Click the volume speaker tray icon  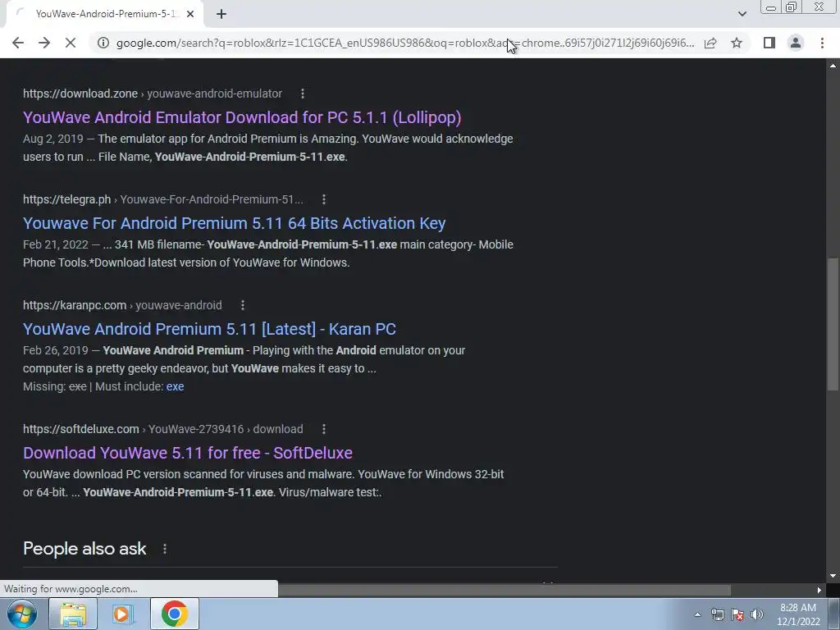click(x=757, y=614)
